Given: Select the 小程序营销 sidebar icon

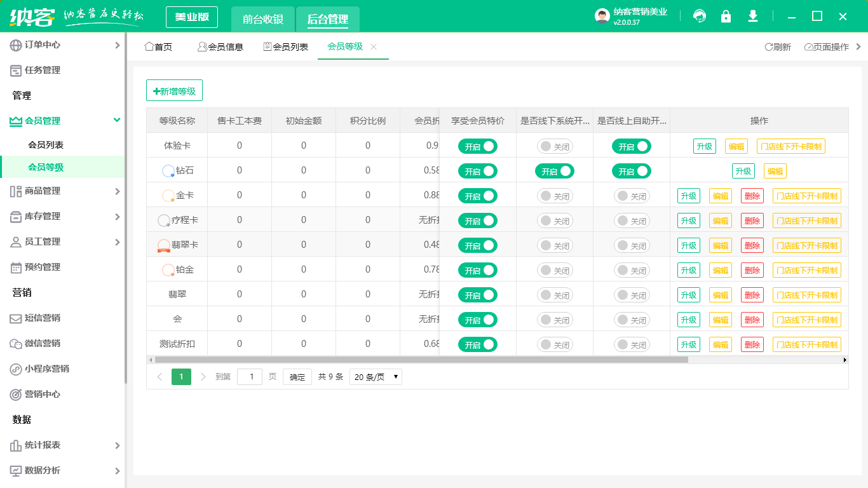Looking at the screenshot, I should [x=15, y=369].
